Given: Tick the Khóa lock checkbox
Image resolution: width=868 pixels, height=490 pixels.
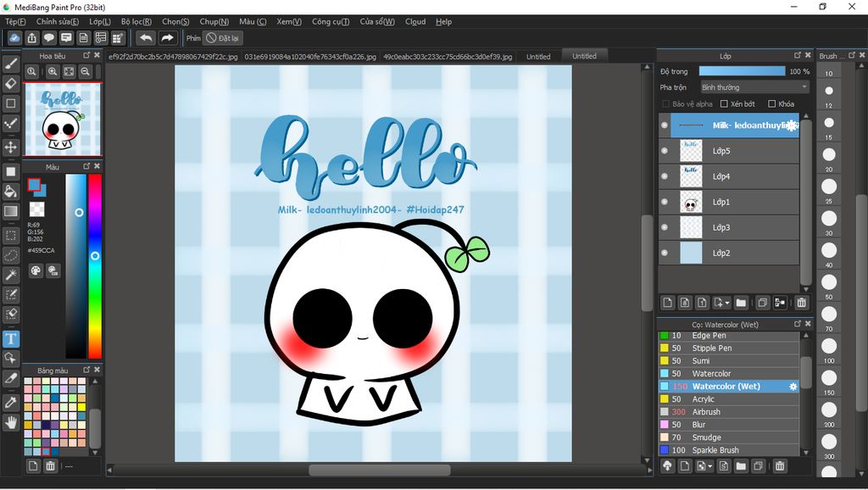Looking at the screenshot, I should pos(771,104).
